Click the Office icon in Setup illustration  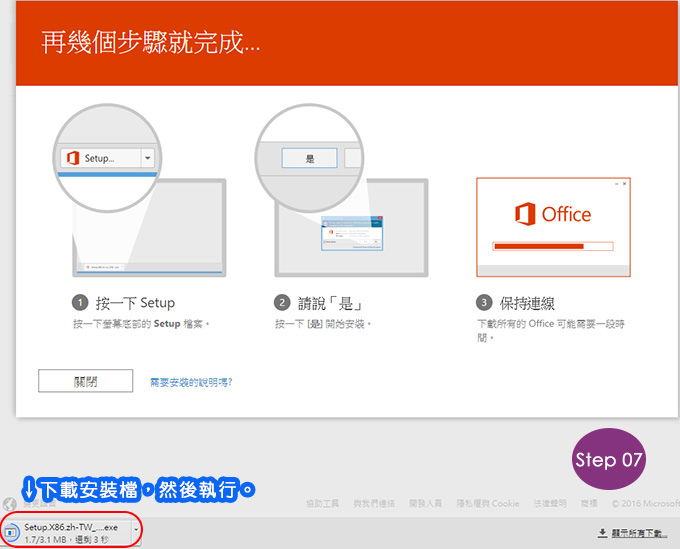coord(72,158)
